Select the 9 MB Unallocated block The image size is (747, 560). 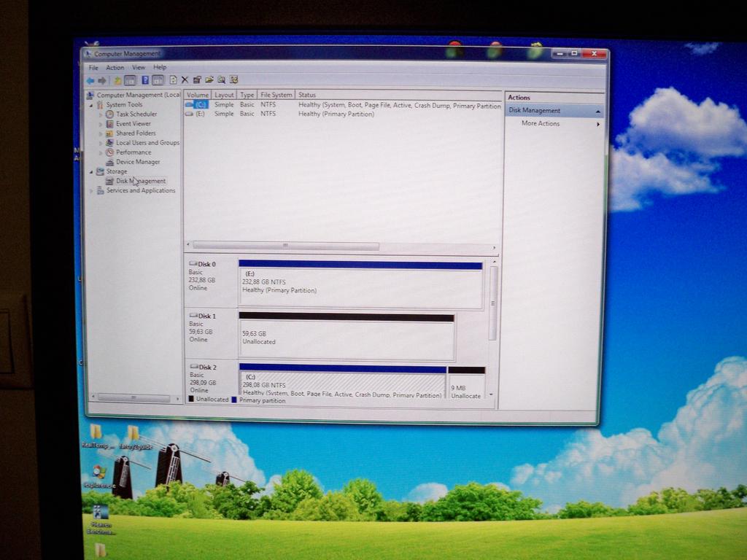pyautogui.click(x=467, y=382)
